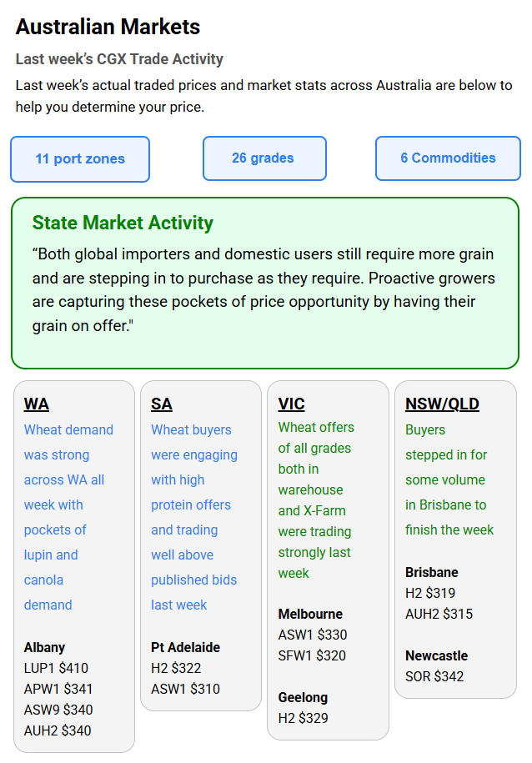Click the 11 port zones button

80,158
